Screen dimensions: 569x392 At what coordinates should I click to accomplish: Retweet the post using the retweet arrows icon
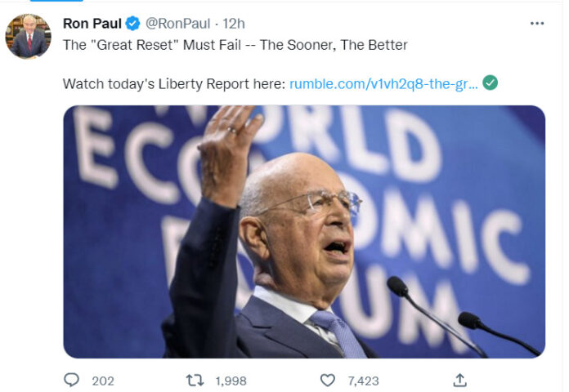[195, 381]
